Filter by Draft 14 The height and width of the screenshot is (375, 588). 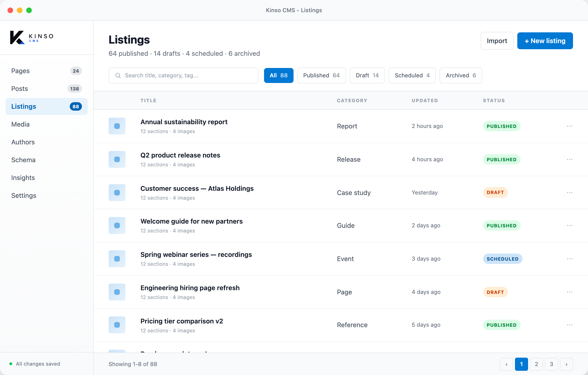point(367,75)
